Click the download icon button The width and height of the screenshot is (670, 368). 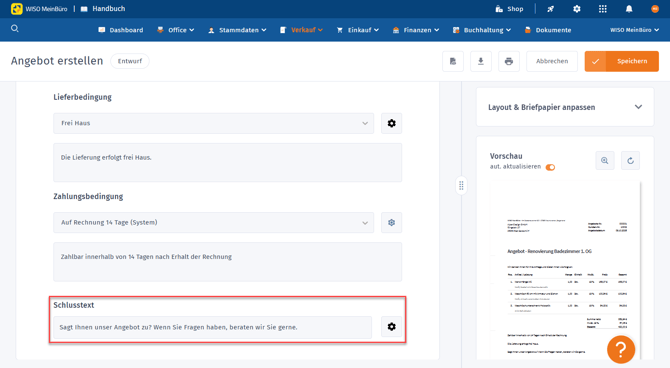click(481, 62)
